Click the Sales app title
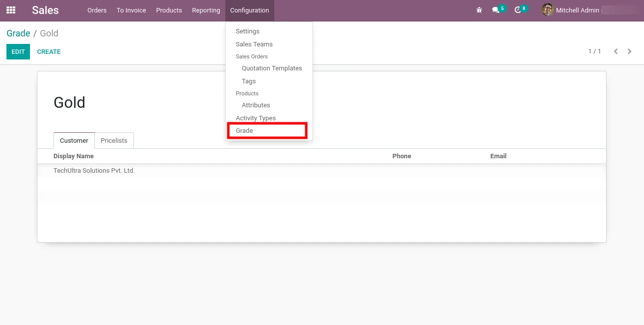644x325 pixels. click(x=45, y=10)
